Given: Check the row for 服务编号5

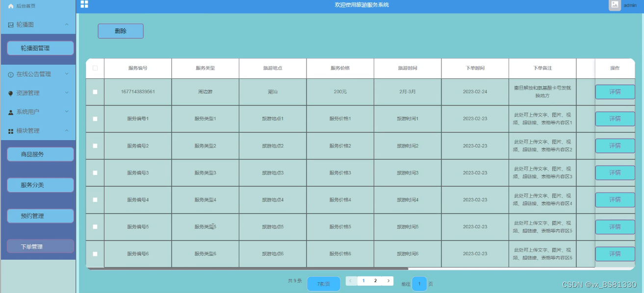Looking at the screenshot, I should pos(95,226).
